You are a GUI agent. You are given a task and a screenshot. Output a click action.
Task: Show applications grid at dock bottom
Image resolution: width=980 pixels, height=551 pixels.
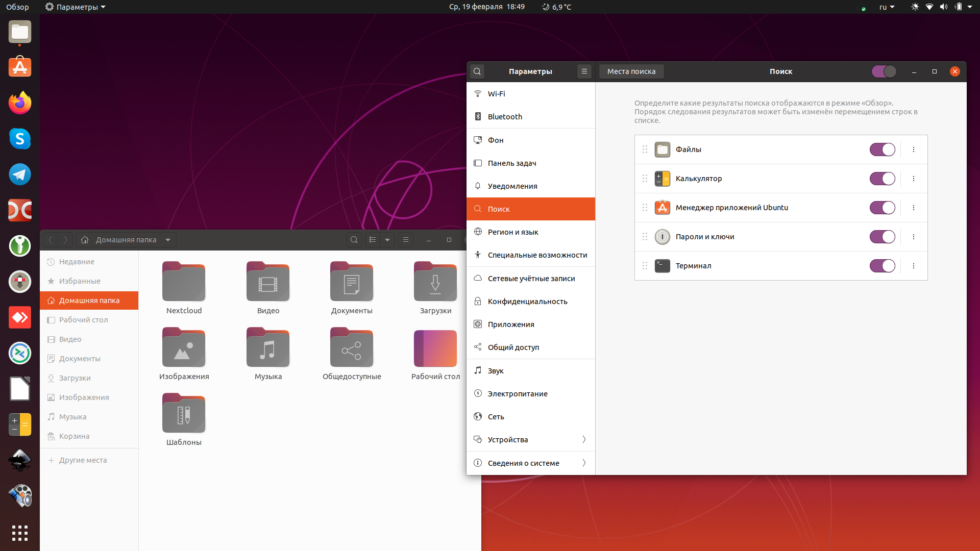coord(20,533)
